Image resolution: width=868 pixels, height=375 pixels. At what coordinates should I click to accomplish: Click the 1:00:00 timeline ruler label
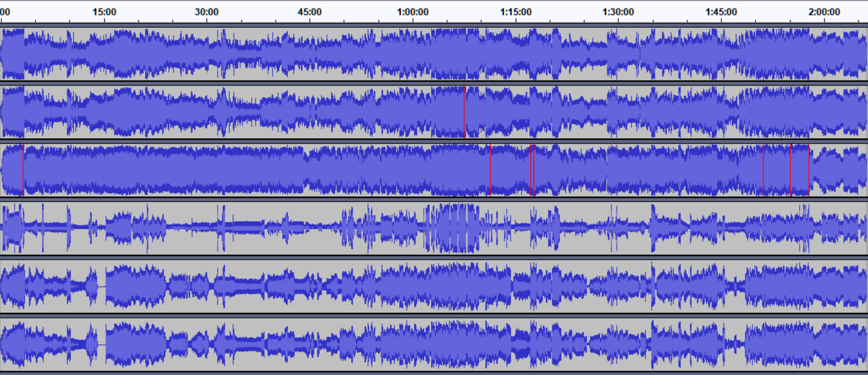(x=412, y=12)
